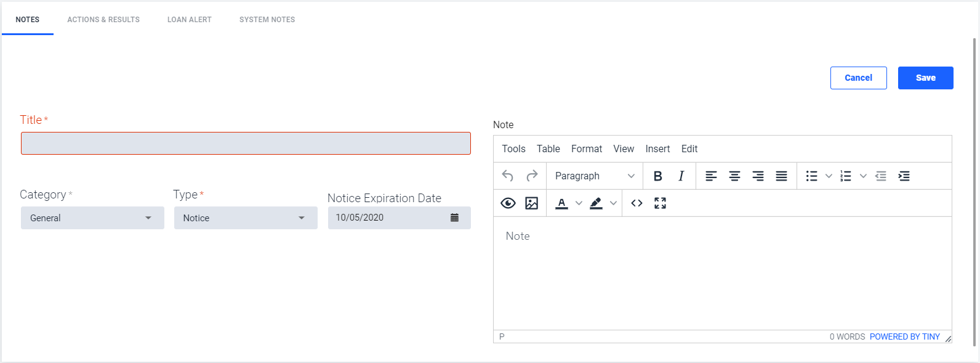Insert bulleted list
Image resolution: width=980 pixels, height=363 pixels.
pyautogui.click(x=812, y=176)
